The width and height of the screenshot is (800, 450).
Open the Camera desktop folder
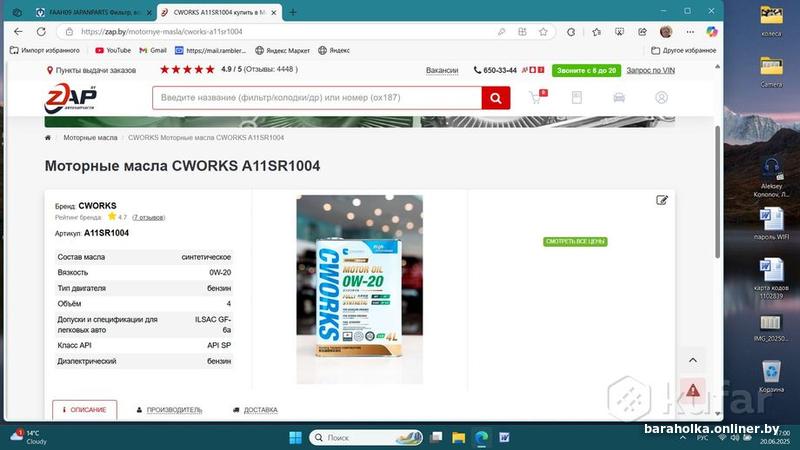click(771, 72)
